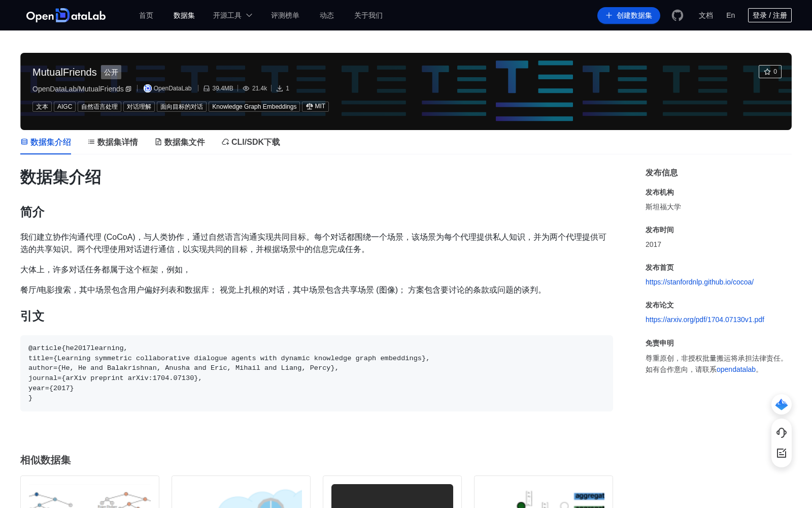Click the 21.4k views eye icon
Viewport: 812px width, 508px height.
click(x=246, y=88)
